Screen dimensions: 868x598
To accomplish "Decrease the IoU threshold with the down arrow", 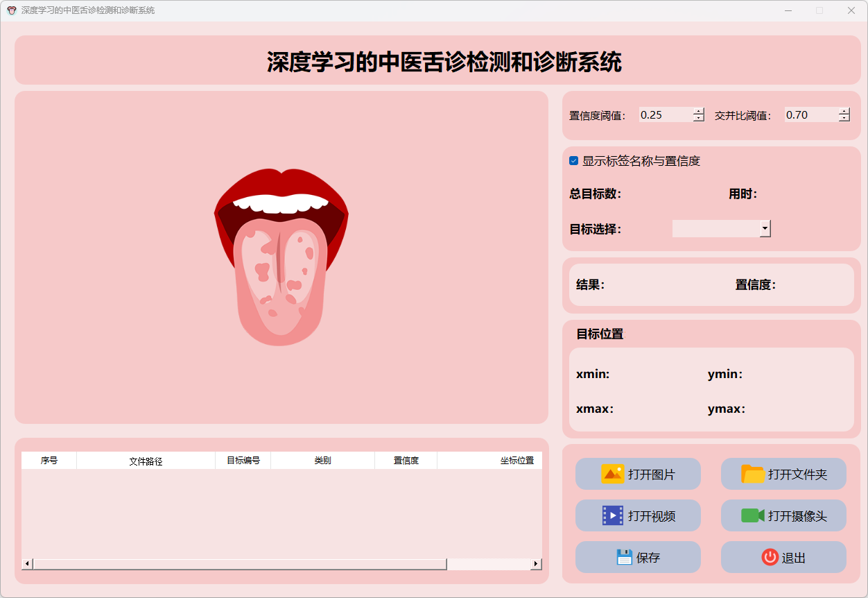I will (x=844, y=119).
